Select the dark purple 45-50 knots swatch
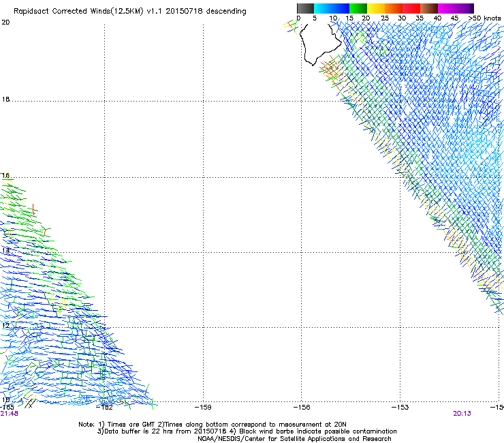 (464, 8)
